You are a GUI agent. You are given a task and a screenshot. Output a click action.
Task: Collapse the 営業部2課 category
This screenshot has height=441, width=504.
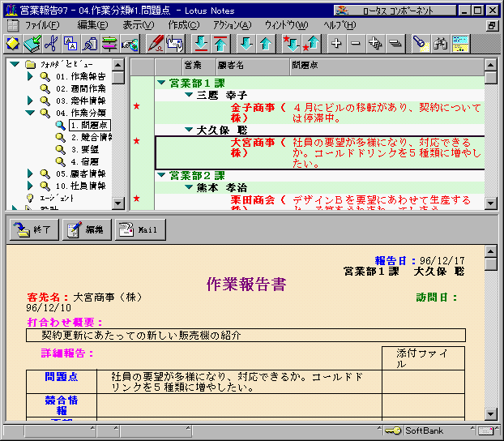click(x=161, y=175)
